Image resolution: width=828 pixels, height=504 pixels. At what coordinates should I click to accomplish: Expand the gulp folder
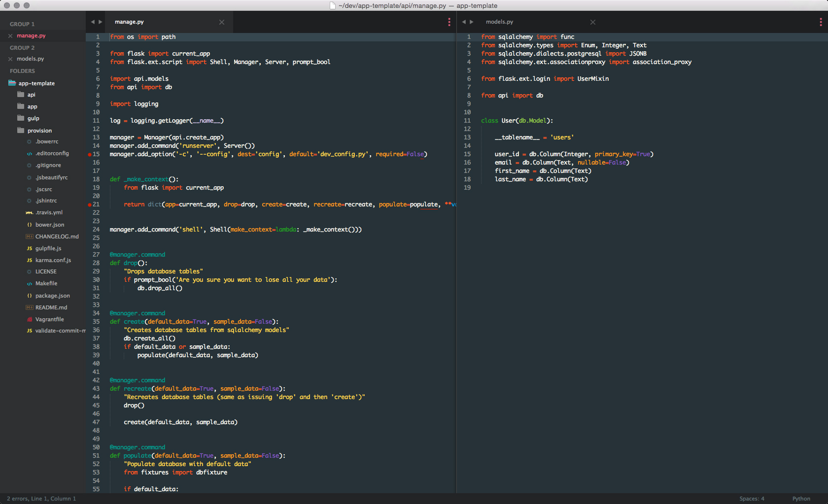click(33, 118)
